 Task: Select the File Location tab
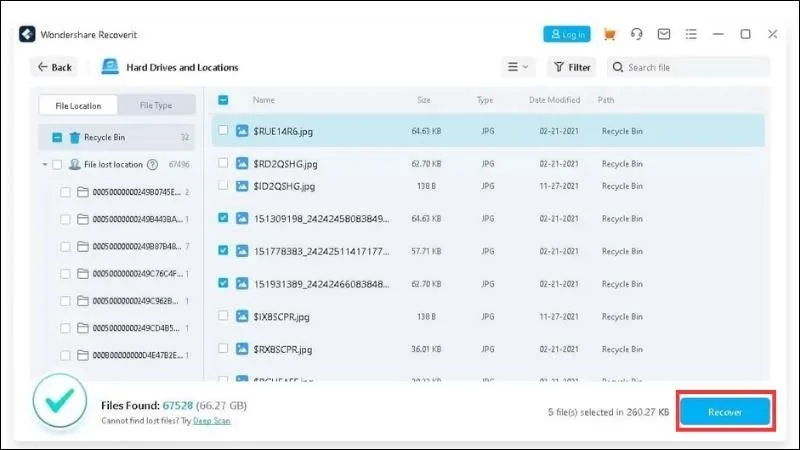(x=78, y=106)
